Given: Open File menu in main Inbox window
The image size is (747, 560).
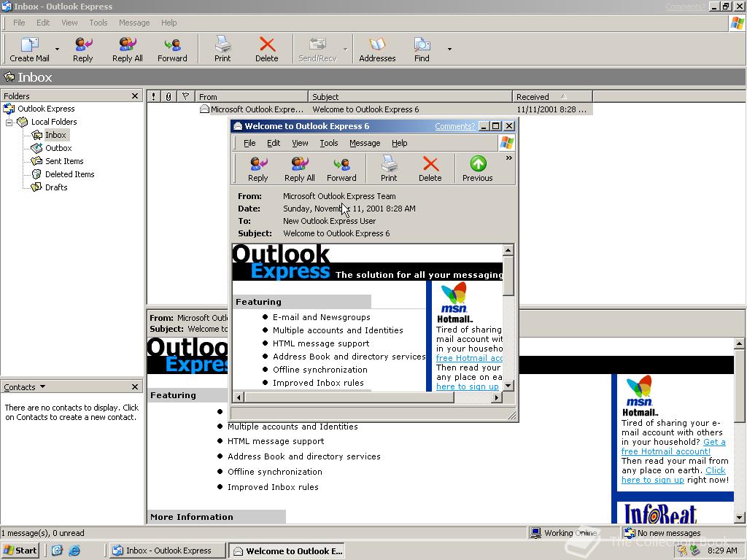Looking at the screenshot, I should (19, 23).
